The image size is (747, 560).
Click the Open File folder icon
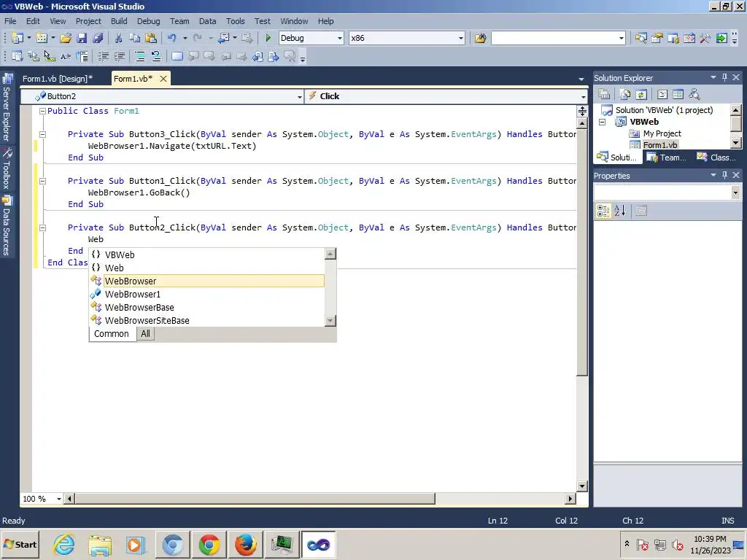(66, 38)
